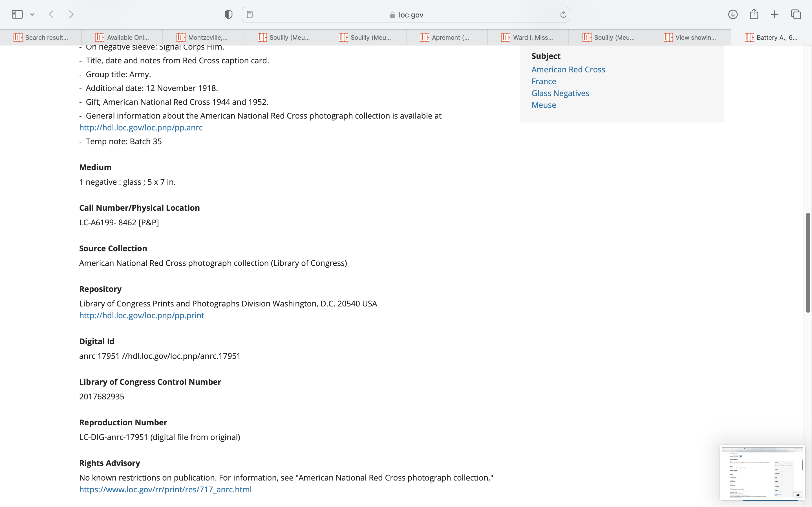
Task: Open the downloads icon
Action: (x=733, y=14)
